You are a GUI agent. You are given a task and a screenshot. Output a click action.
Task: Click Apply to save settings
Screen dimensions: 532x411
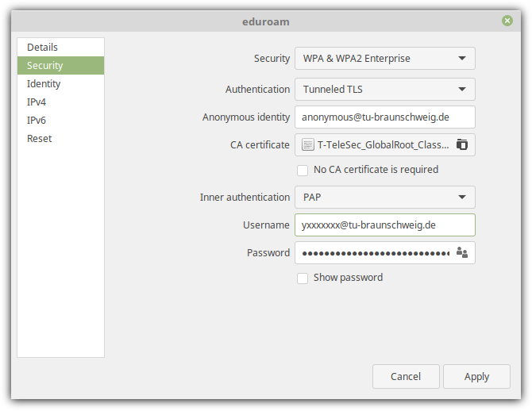(476, 376)
